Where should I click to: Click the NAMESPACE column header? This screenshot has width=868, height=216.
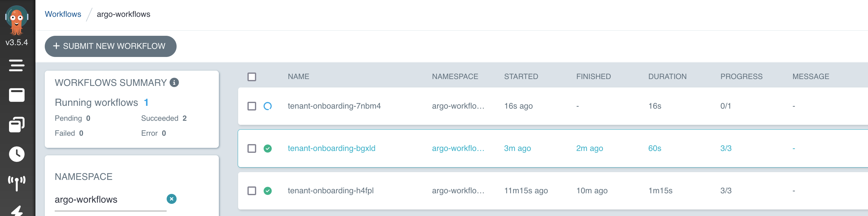[455, 77]
